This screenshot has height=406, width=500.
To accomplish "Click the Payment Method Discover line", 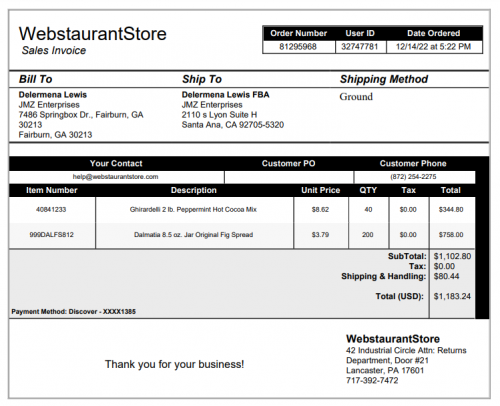I will [74, 312].
